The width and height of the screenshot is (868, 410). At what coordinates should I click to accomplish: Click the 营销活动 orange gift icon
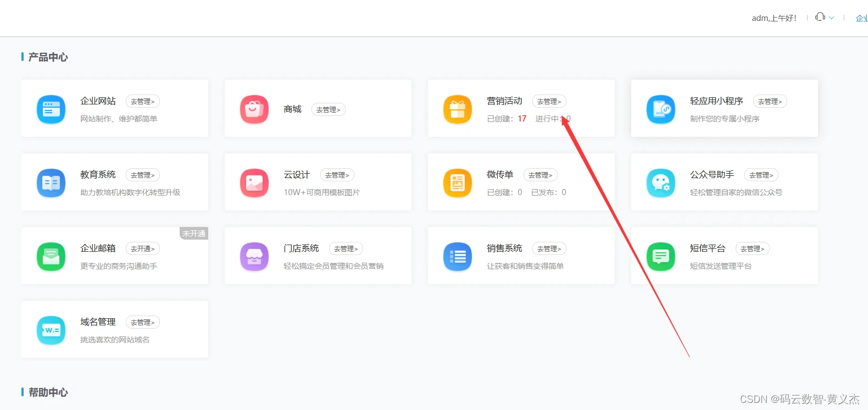pos(458,109)
